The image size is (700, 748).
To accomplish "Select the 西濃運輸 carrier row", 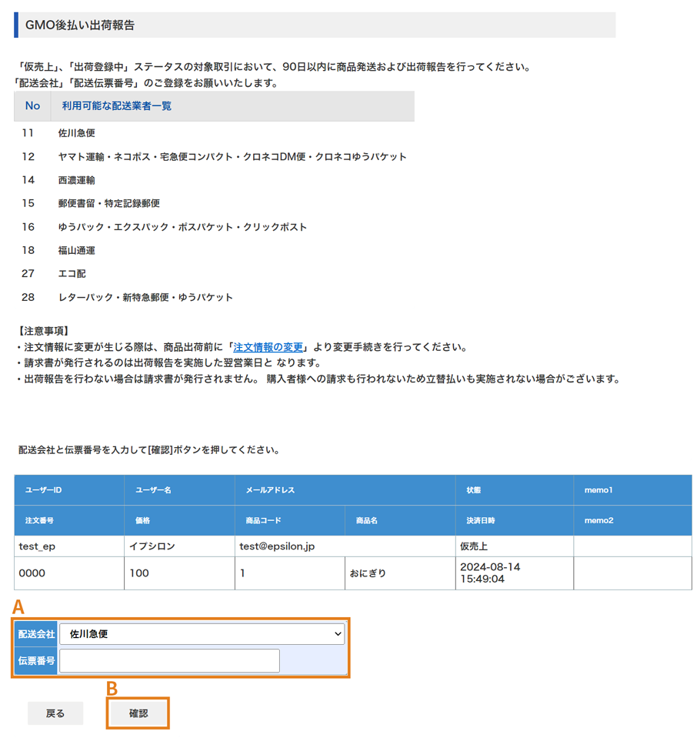I will click(x=214, y=180).
